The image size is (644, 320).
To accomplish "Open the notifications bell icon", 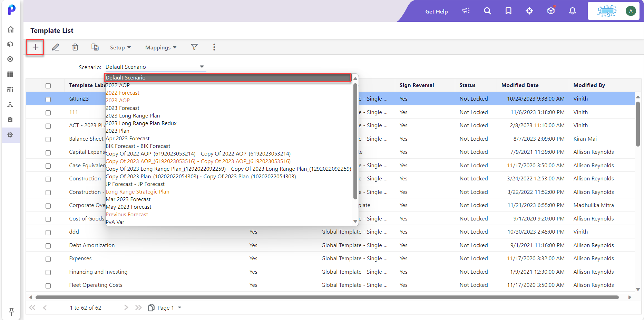I will point(573,11).
